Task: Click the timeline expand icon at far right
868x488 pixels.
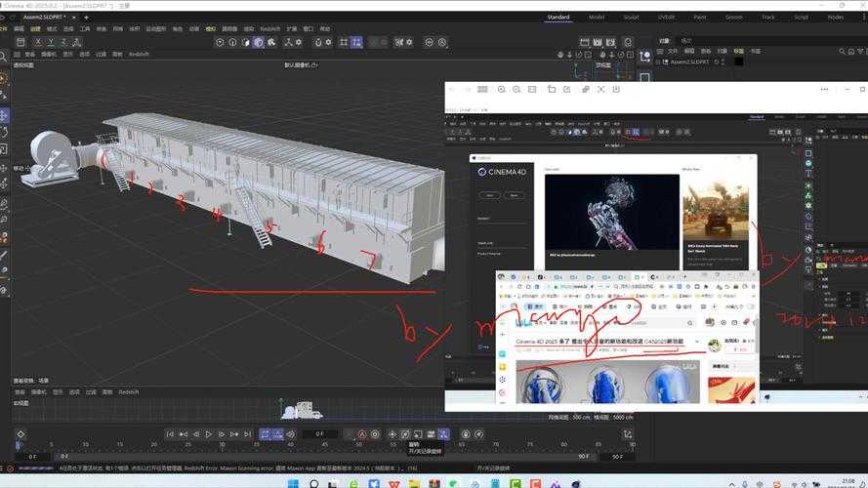Action: (627, 434)
